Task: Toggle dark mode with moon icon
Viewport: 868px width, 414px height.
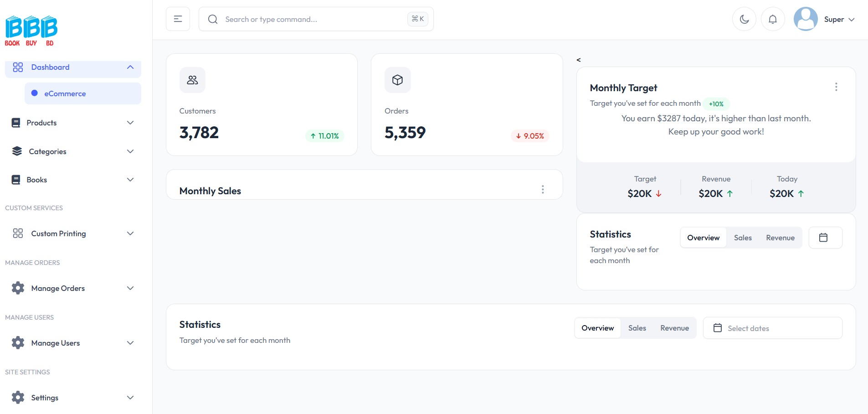Action: coord(744,19)
